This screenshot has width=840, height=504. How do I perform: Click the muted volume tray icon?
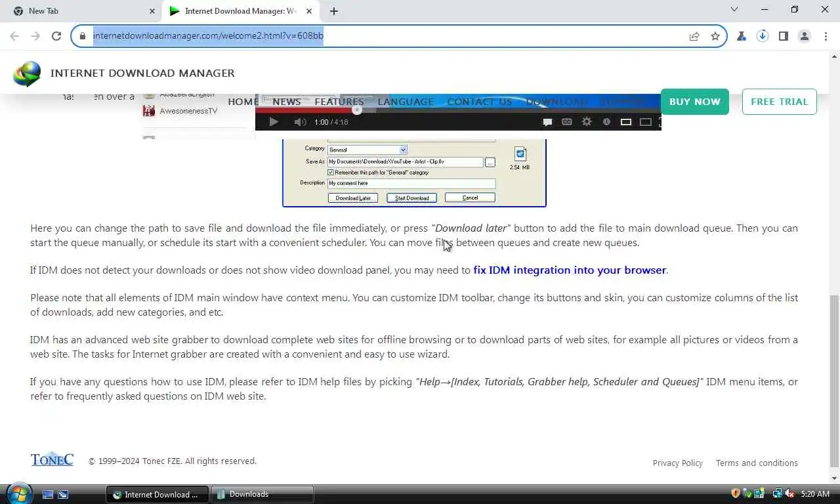789,493
